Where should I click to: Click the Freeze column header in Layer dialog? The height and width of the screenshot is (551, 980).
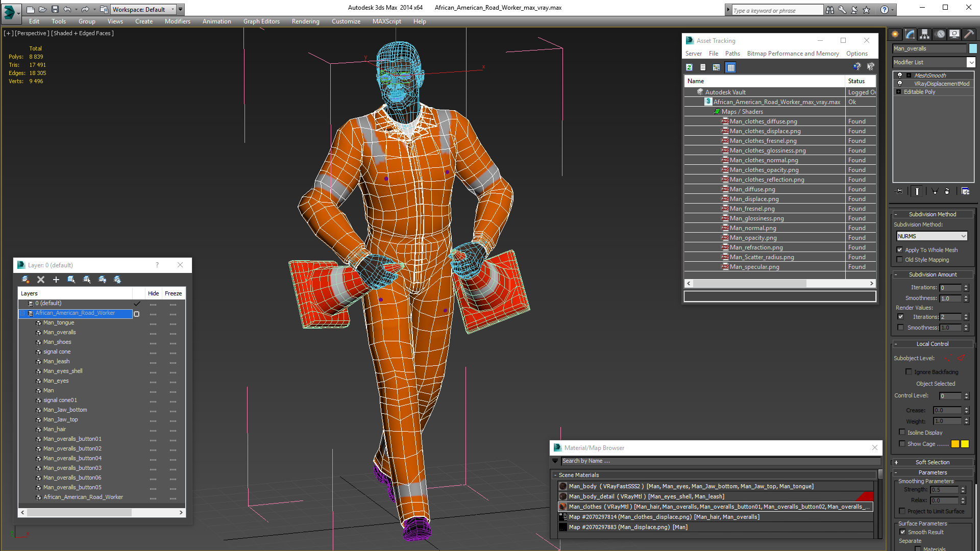point(173,293)
